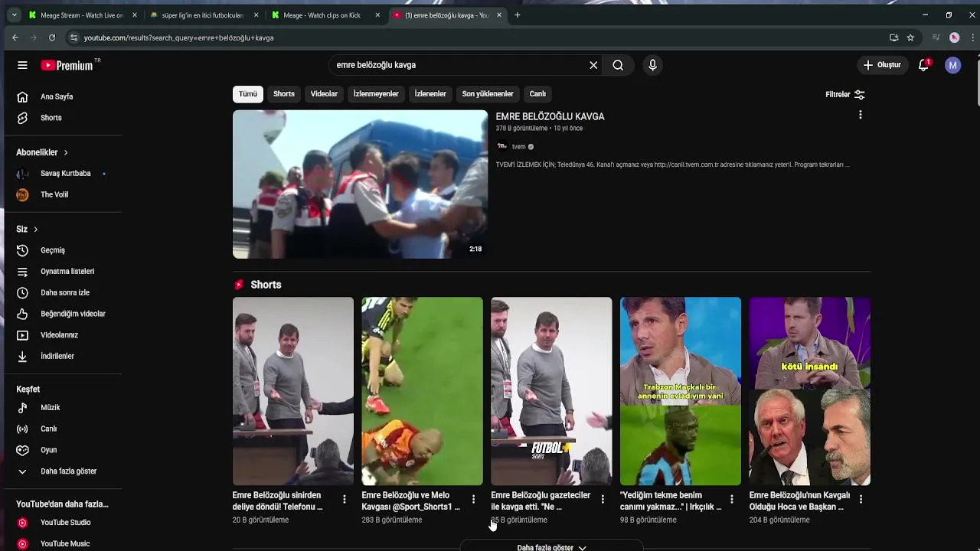Image resolution: width=980 pixels, height=551 pixels.
Task: Select the İzlenmeyenler chip
Action: (x=376, y=94)
